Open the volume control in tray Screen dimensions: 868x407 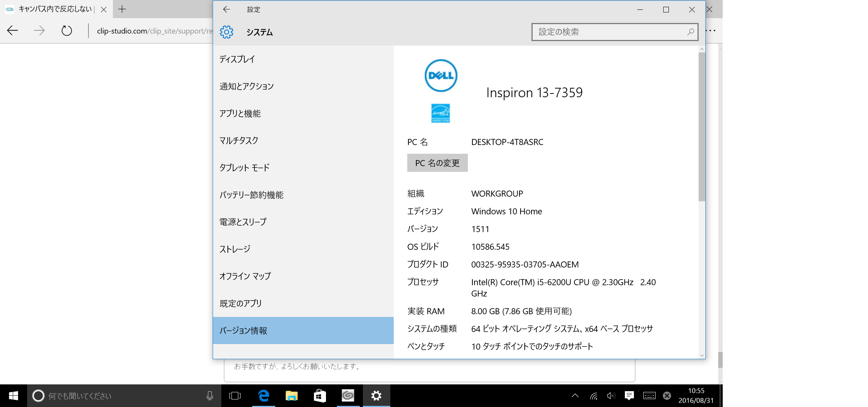click(611, 396)
